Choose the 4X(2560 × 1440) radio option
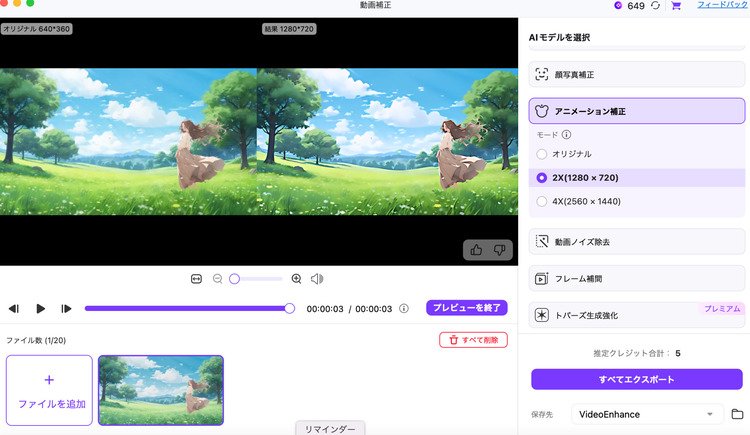This screenshot has width=750, height=435. (542, 201)
